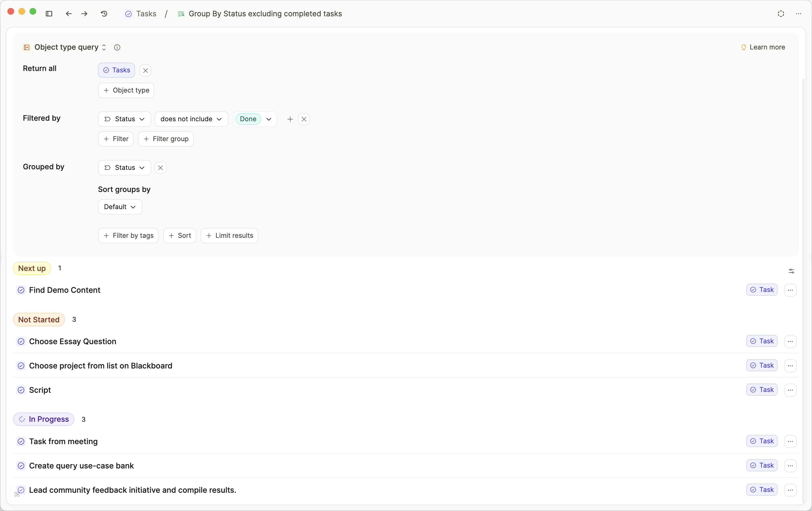The height and width of the screenshot is (511, 812).
Task: Open the top-right three-dot menu
Action: 798,14
